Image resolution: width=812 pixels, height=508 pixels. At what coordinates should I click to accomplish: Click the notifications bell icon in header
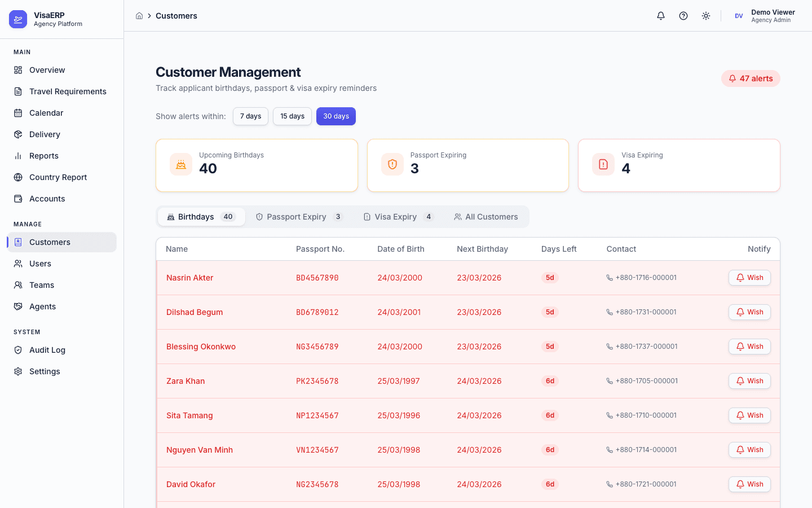click(661, 16)
